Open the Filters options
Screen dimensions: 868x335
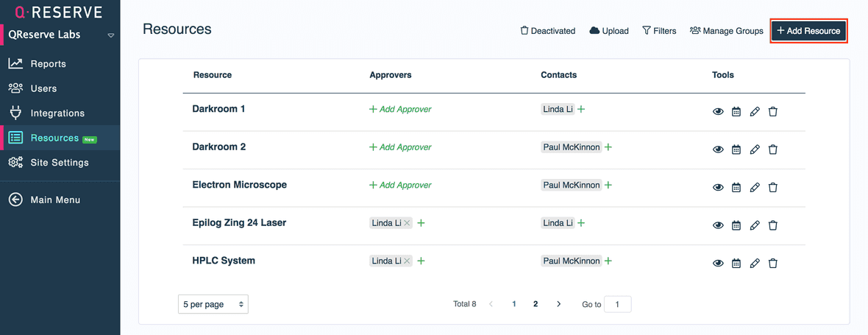659,31
